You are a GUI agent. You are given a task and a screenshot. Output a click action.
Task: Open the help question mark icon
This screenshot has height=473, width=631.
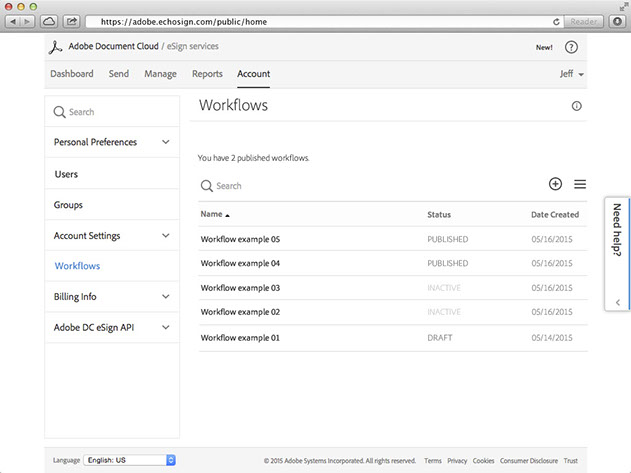coord(572,47)
